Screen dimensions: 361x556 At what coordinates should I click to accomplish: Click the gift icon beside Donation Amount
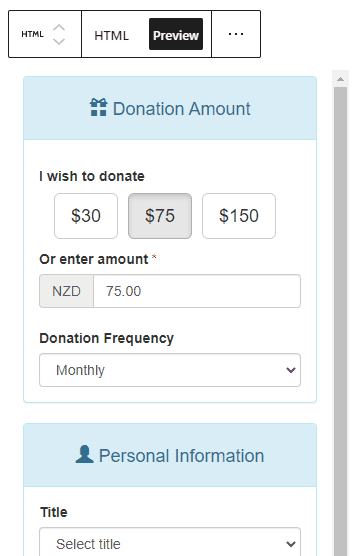coord(98,107)
